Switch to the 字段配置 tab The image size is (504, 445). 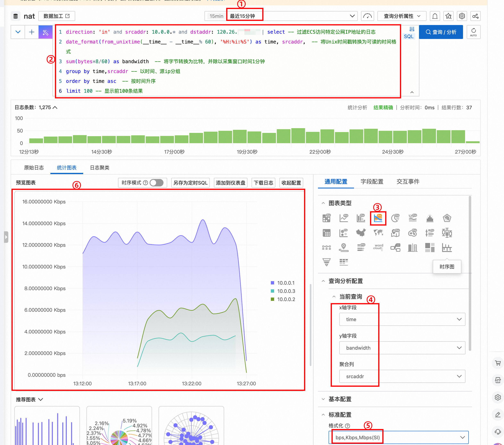pos(372,182)
